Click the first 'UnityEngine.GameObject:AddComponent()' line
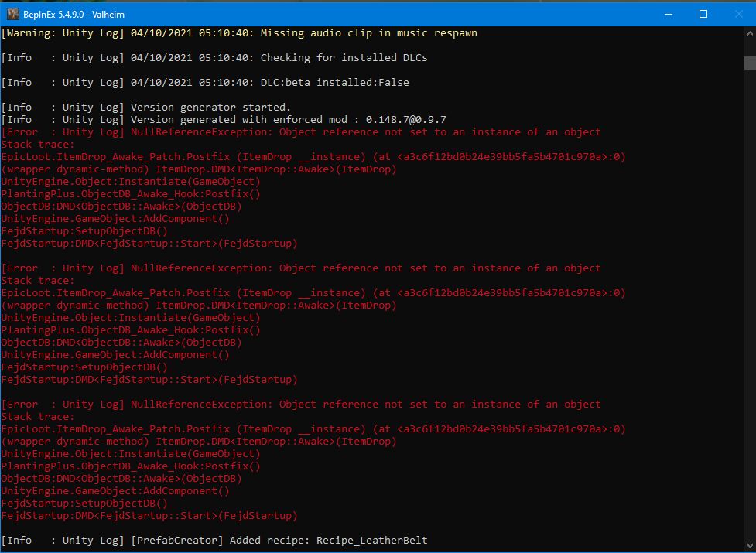756x553 pixels. tap(115, 219)
